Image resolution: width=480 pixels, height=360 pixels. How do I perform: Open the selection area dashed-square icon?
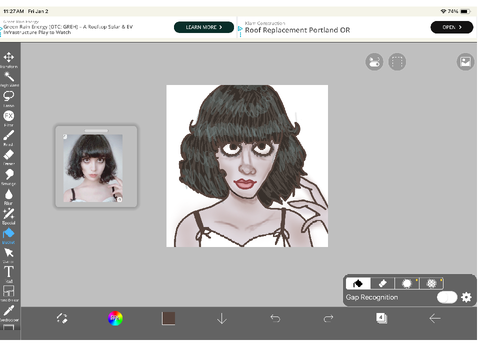click(397, 62)
